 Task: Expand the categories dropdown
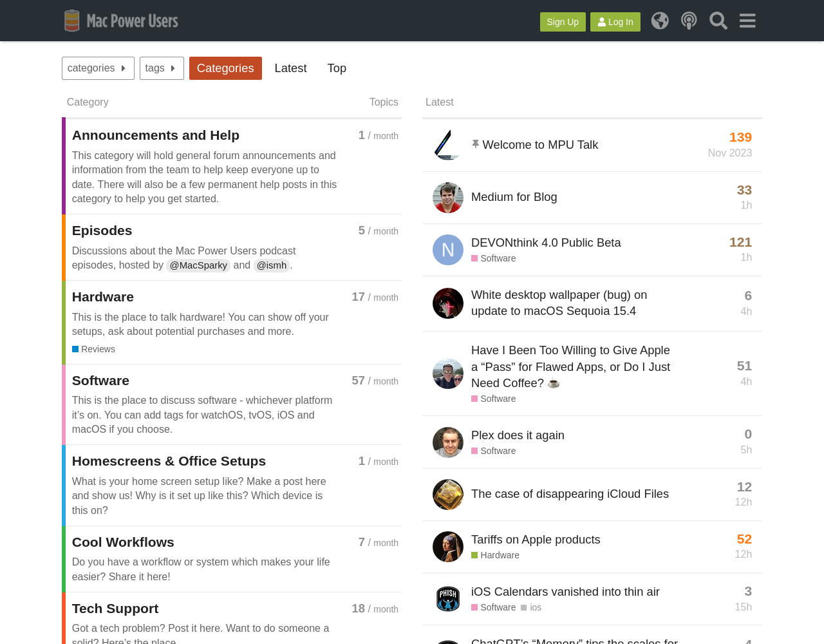(x=98, y=68)
